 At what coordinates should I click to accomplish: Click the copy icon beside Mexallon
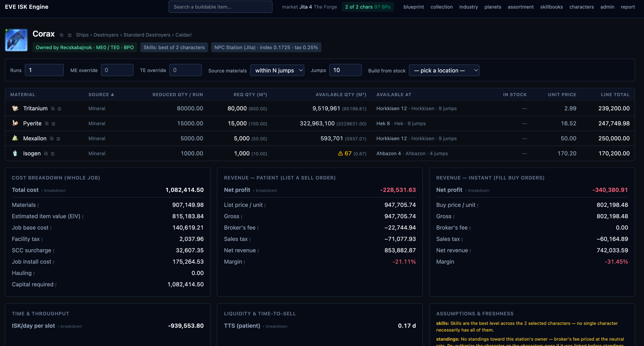(52, 139)
